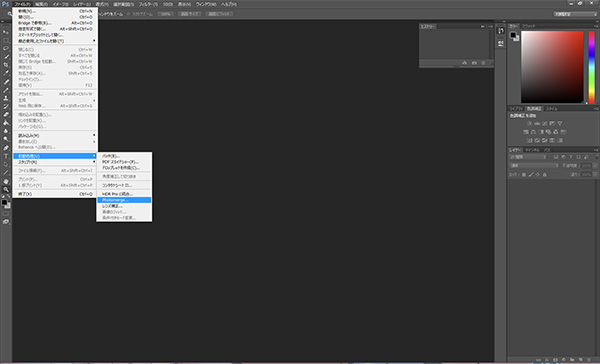Open the blend mode dropdown in Layers panel
600x364 pixels.
533,165
